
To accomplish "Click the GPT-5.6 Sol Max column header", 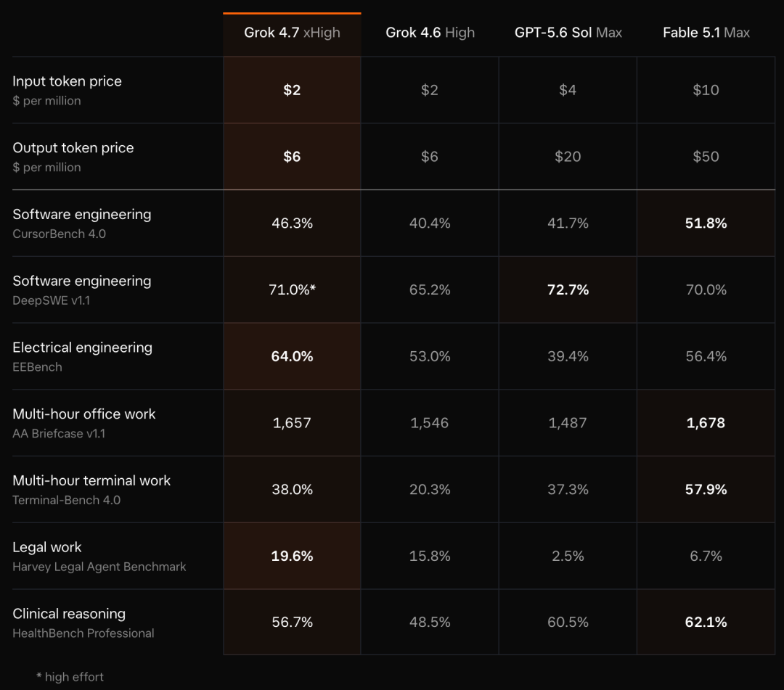I will [568, 33].
